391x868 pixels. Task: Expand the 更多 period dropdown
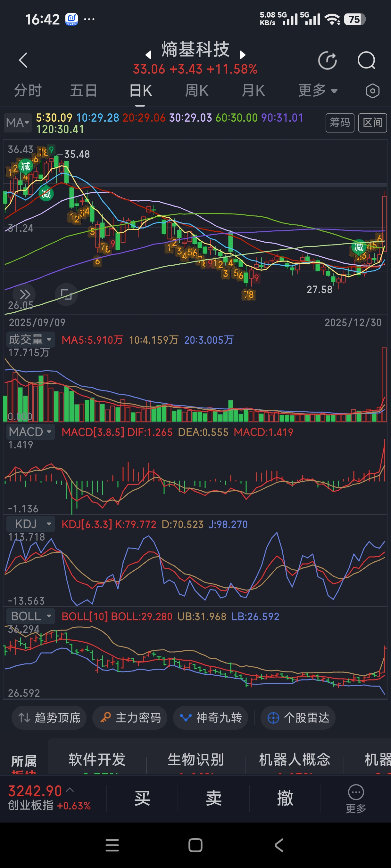coord(318,91)
